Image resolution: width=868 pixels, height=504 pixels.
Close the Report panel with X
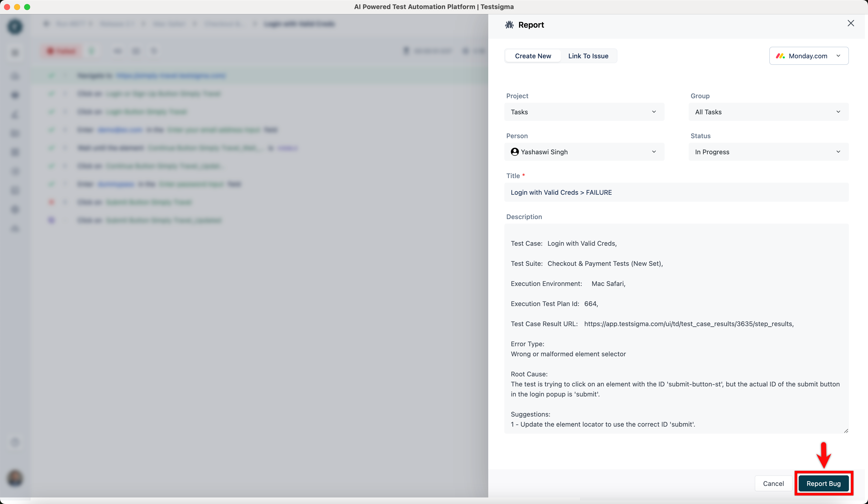pyautogui.click(x=850, y=23)
